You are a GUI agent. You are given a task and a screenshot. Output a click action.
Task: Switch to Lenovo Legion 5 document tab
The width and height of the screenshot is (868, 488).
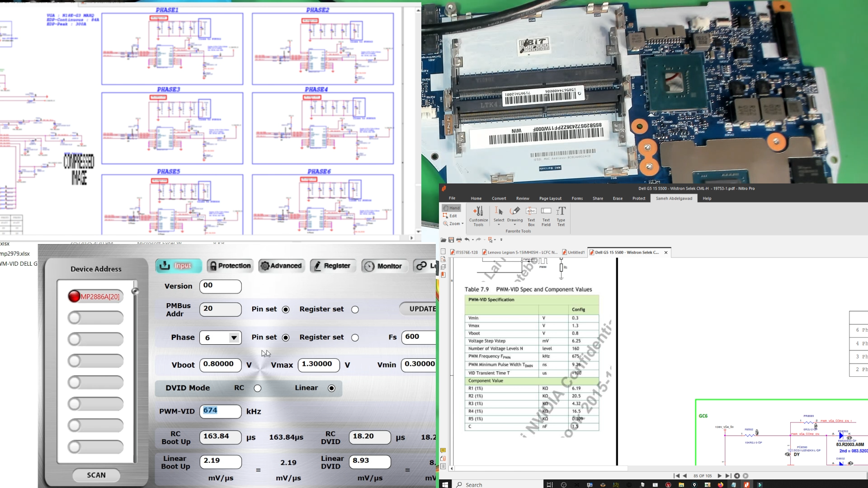520,252
